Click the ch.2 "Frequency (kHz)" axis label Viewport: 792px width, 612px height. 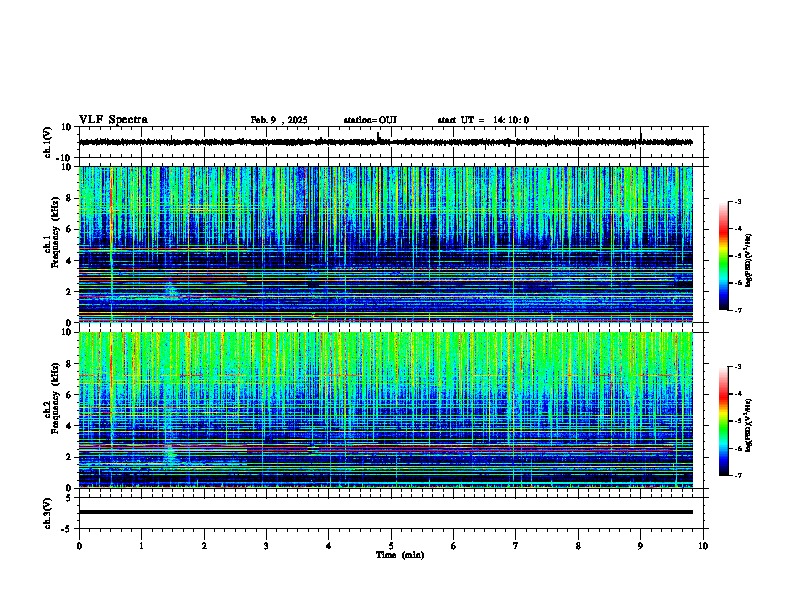[55, 398]
